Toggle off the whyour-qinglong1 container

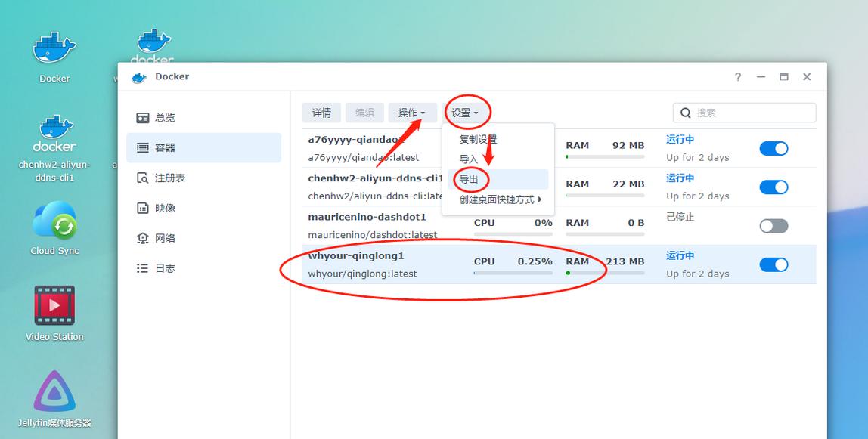click(773, 264)
